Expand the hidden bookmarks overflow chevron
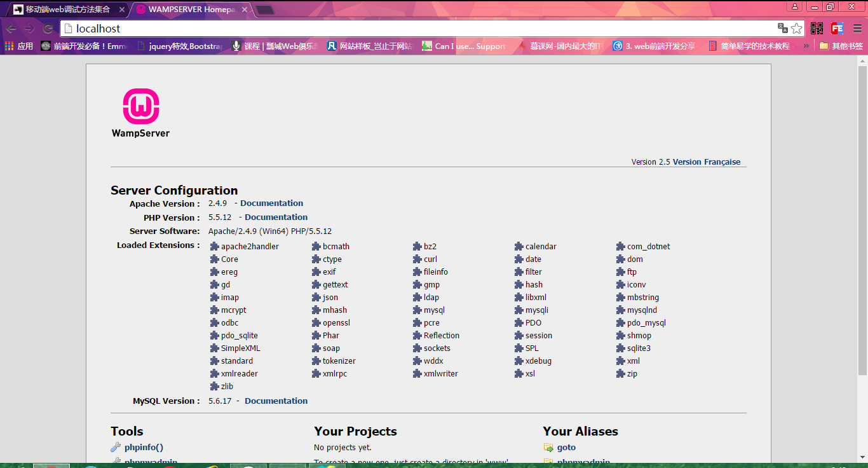The height and width of the screenshot is (468, 868). (806, 46)
